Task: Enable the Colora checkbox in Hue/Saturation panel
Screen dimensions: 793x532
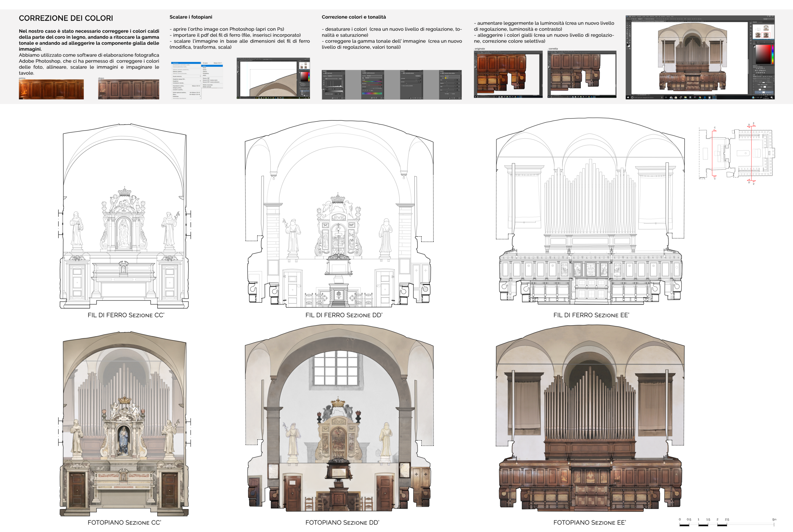Action: click(370, 91)
